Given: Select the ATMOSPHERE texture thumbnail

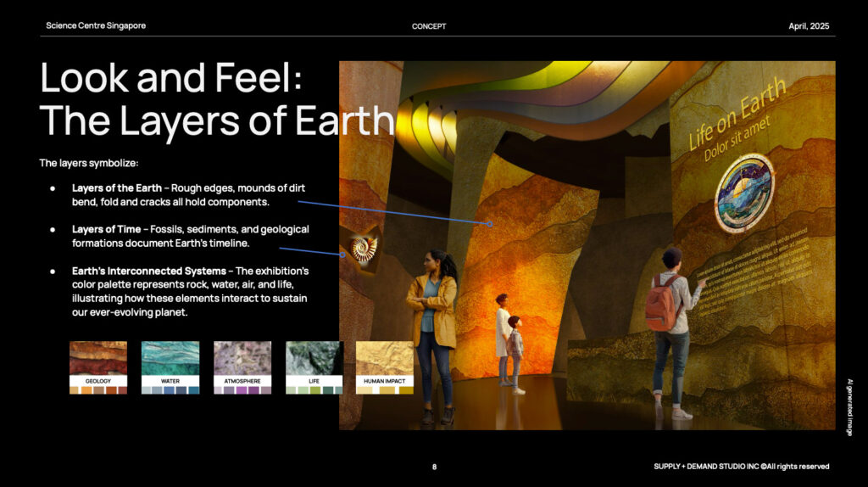Looking at the screenshot, I should point(242,358).
